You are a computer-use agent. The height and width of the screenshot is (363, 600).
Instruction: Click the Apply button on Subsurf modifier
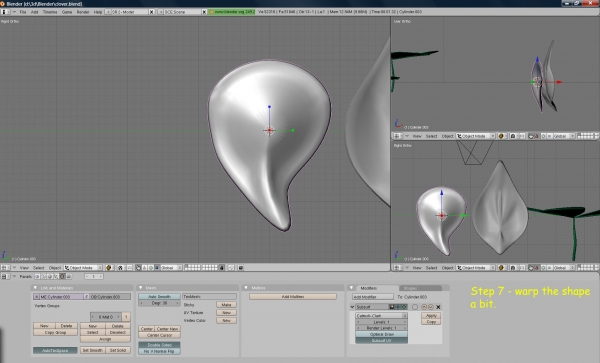pos(431,316)
